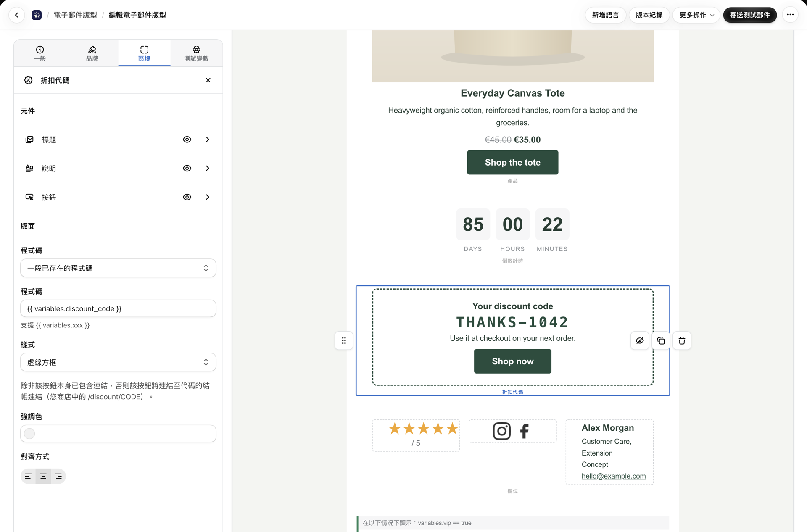Open the hello@example.com link
807x532 pixels.
click(613, 476)
